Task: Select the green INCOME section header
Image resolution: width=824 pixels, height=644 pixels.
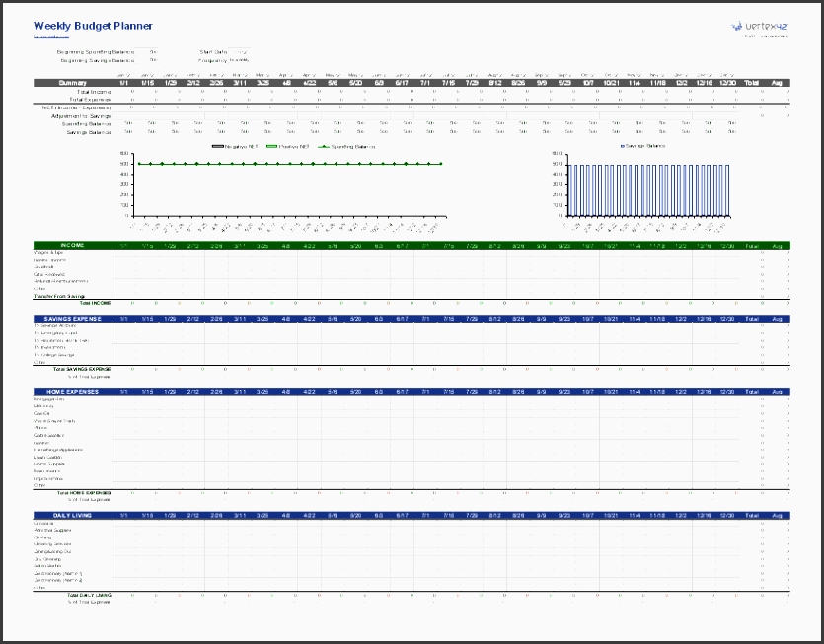Action: (72, 245)
